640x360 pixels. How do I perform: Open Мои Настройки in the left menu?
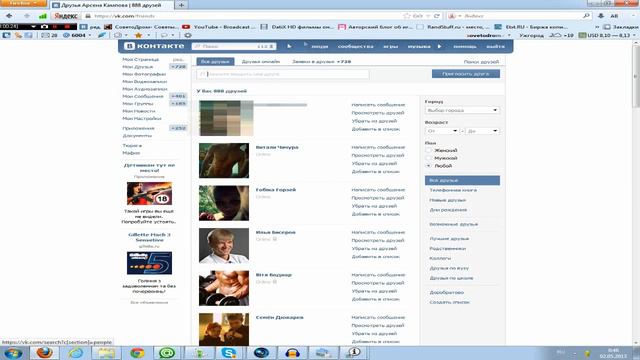pyautogui.click(x=142, y=118)
